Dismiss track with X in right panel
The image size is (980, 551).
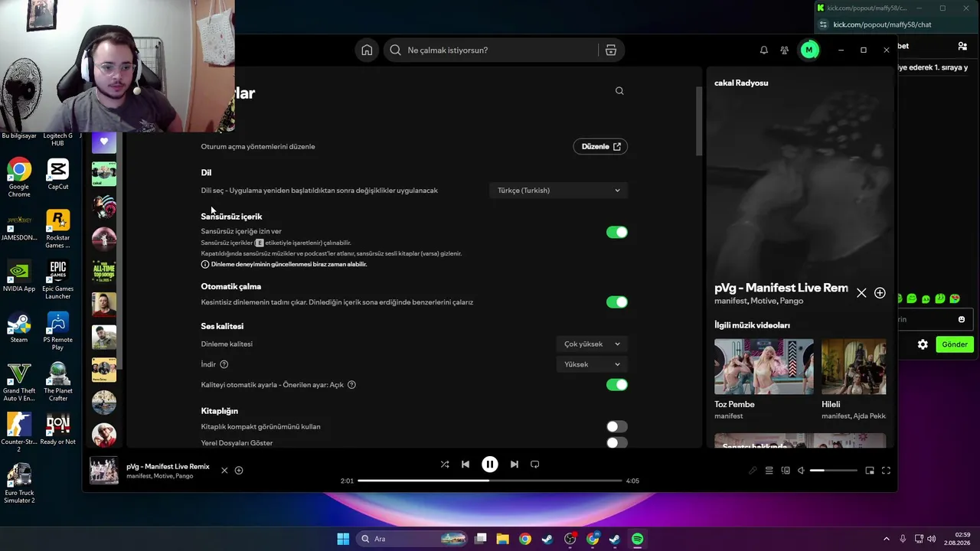tap(861, 293)
